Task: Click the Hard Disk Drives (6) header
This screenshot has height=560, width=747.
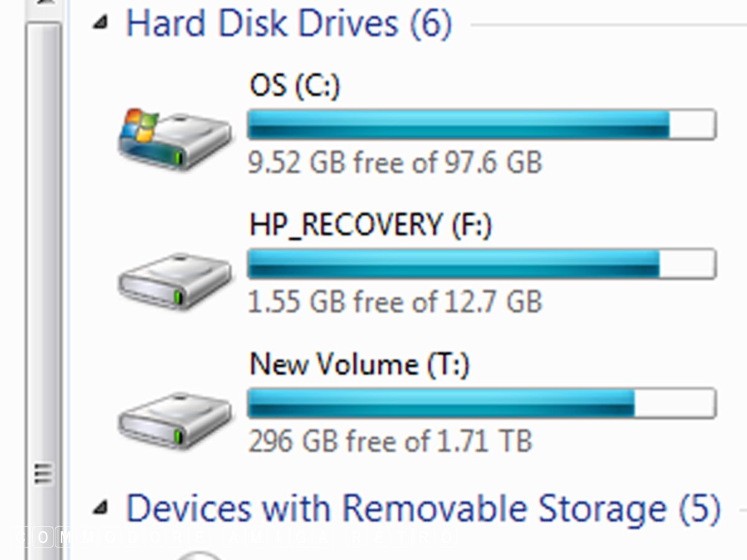Action: (x=289, y=24)
